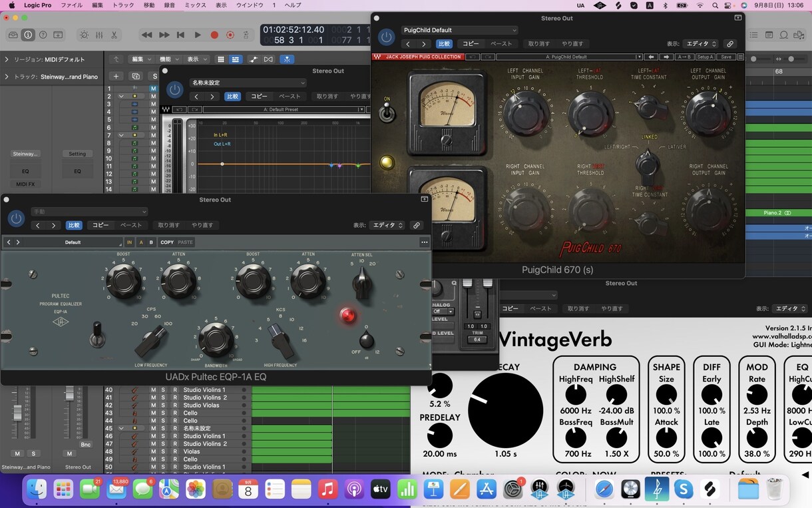Open 名称未設定 preset dropdown in EQ window
Image resolution: width=812 pixels, height=508 pixels.
(248, 83)
